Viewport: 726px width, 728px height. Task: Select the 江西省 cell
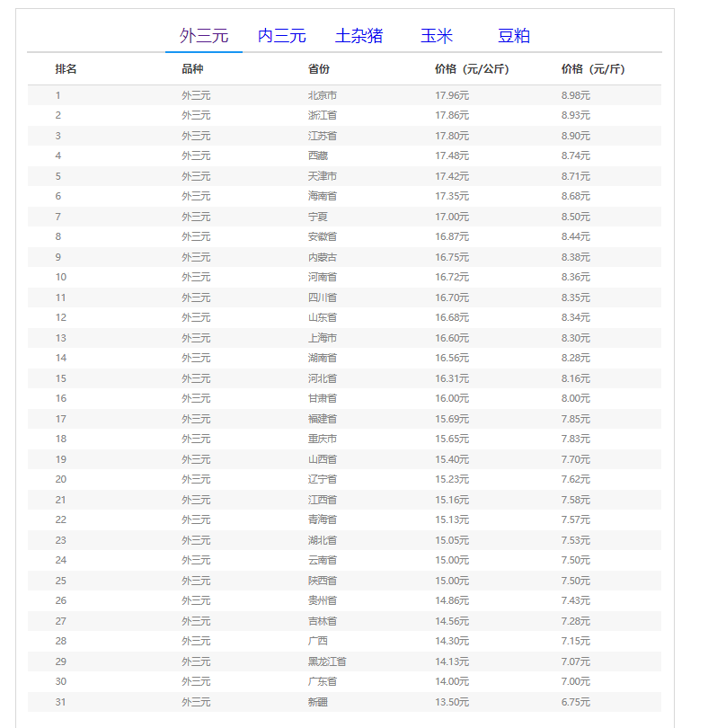[x=323, y=500]
